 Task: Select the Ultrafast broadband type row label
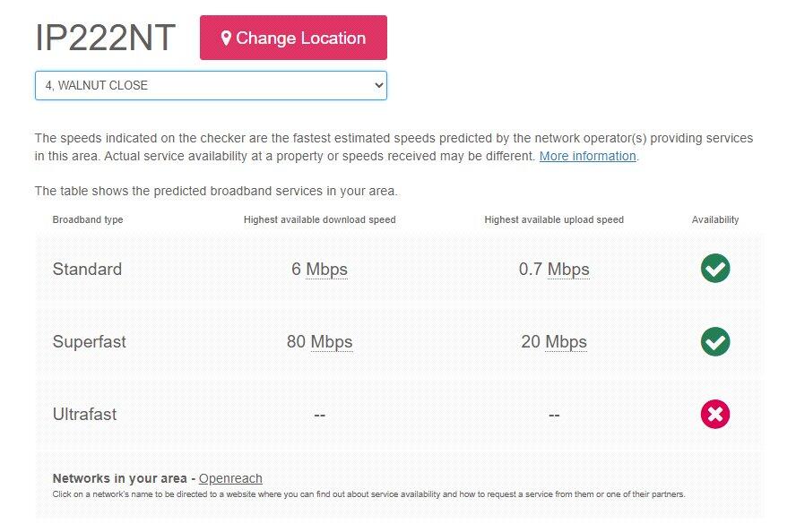[84, 415]
